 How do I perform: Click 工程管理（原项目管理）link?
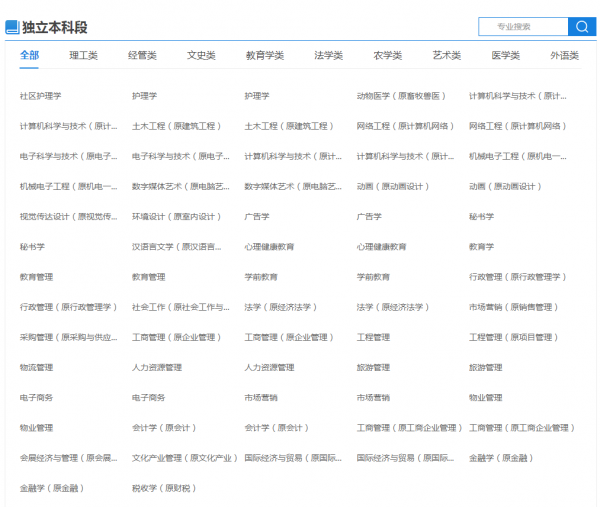pos(514,337)
